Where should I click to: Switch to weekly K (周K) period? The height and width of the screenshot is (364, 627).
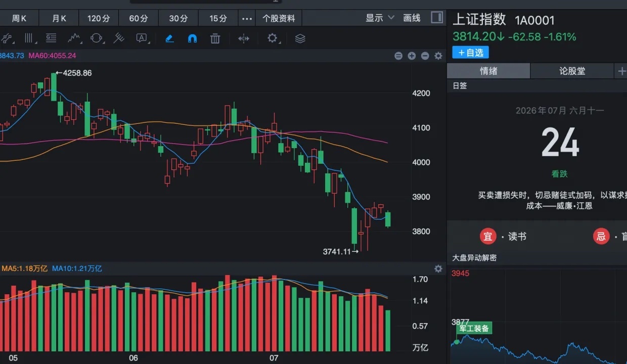pyautogui.click(x=19, y=18)
